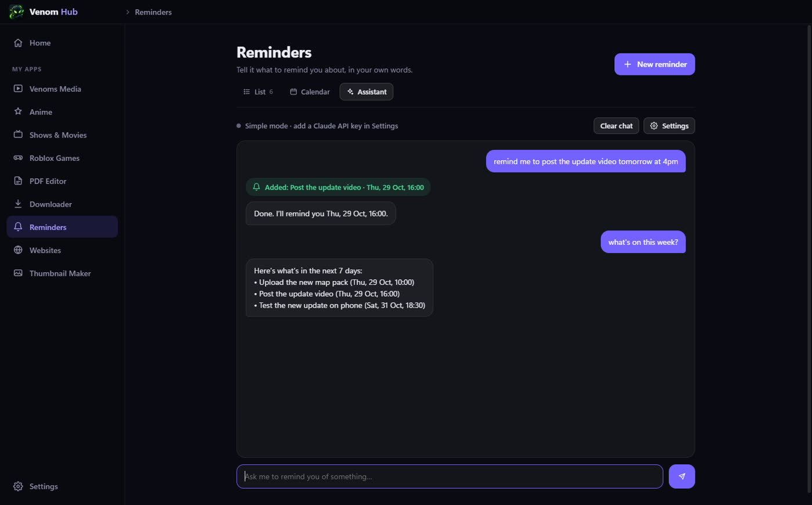Click the Reminders page heading
This screenshot has height=505, width=812.
tap(274, 52)
